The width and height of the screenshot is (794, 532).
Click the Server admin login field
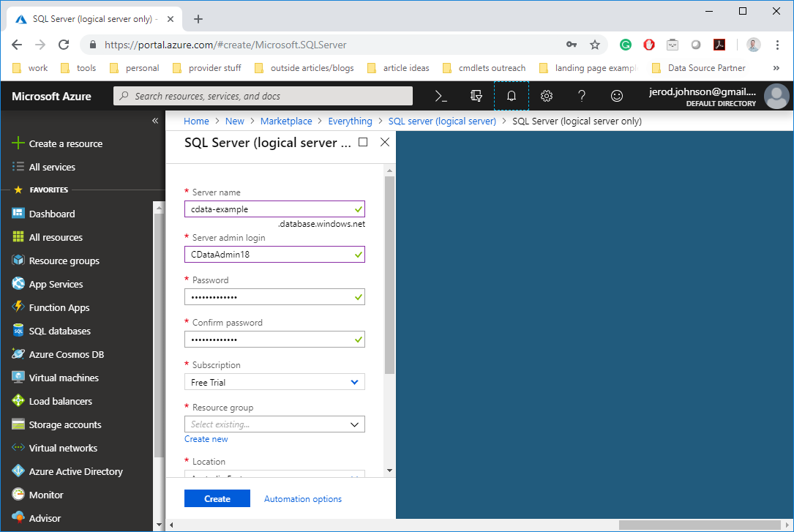click(x=274, y=254)
